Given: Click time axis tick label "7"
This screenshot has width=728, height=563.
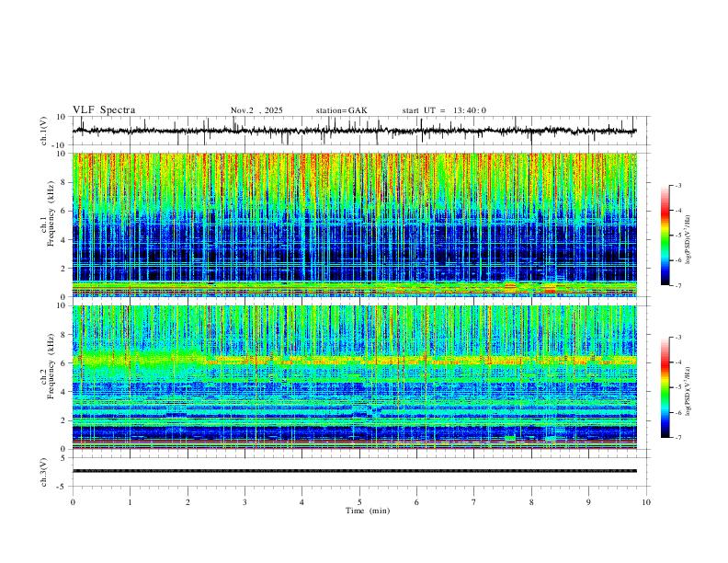Looking at the screenshot, I should [x=474, y=502].
